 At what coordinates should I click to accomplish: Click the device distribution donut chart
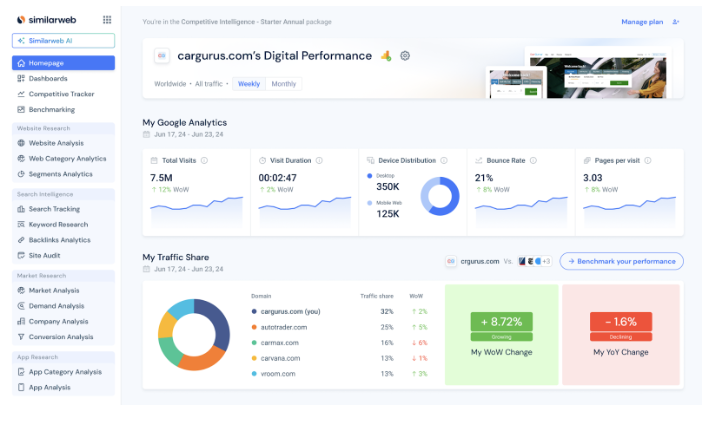(x=440, y=196)
